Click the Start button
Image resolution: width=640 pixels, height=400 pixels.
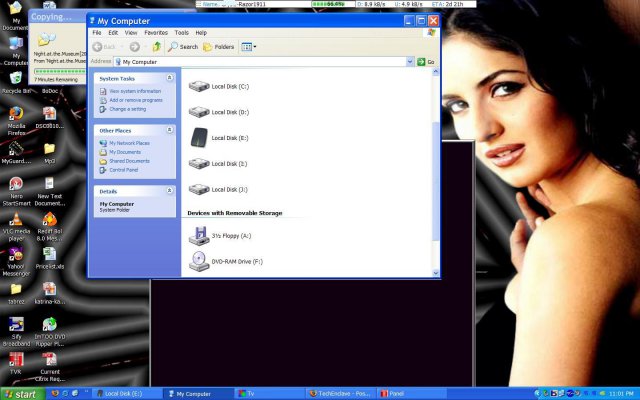coord(22,394)
